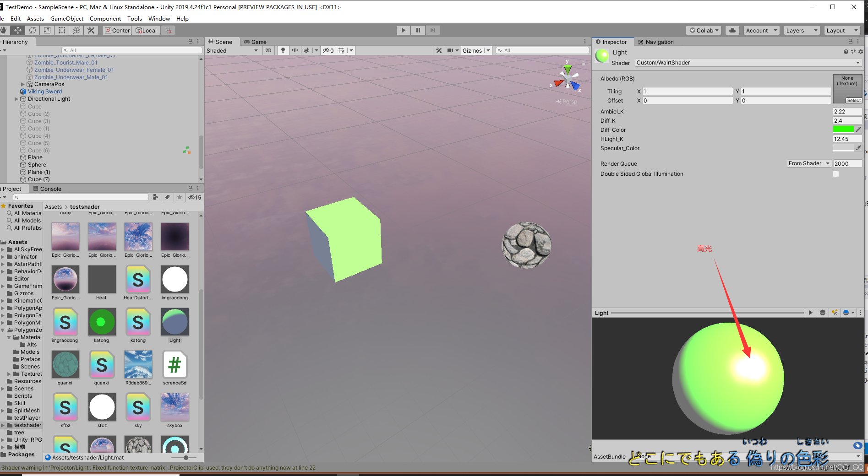Viewport: 868px width, 476px height.
Task: Play the material preview animation
Action: pyautogui.click(x=810, y=313)
